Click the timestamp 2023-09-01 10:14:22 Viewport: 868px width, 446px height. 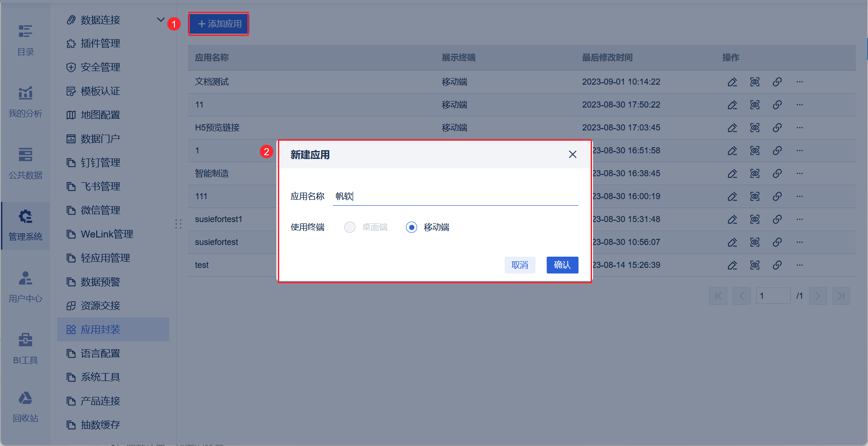pyautogui.click(x=622, y=82)
